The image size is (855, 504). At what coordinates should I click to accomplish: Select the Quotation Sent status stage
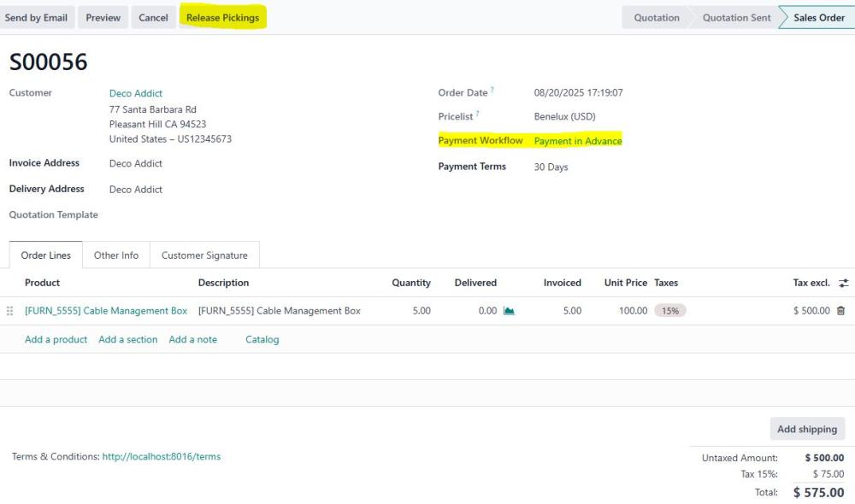[x=736, y=17]
